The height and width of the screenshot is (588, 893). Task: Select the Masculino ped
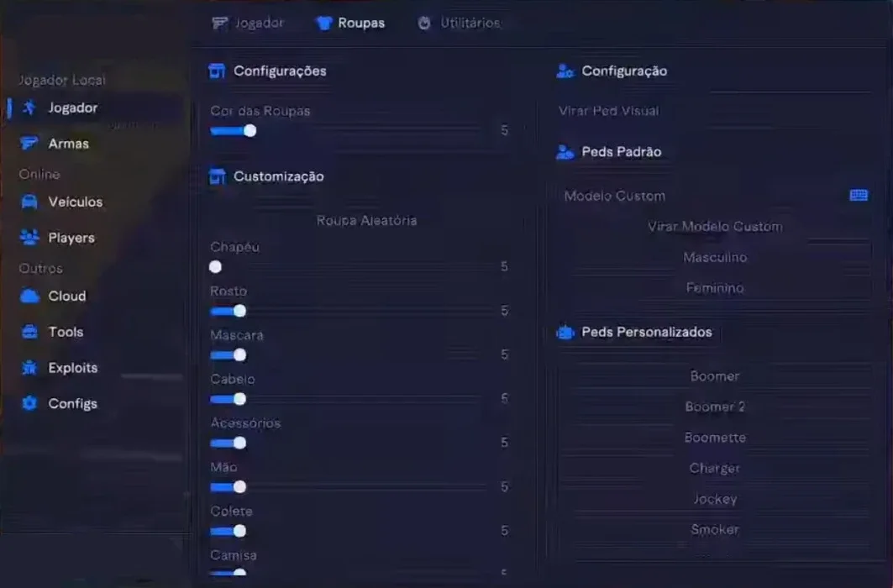click(x=715, y=257)
